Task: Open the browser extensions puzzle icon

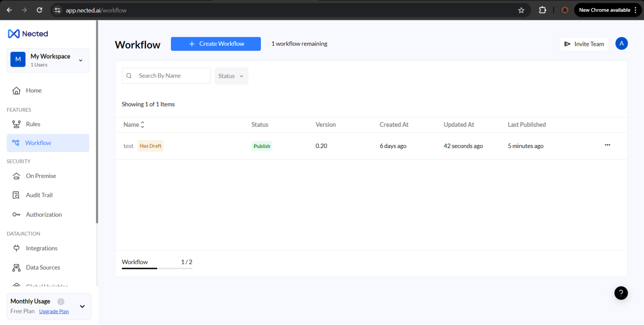Action: coord(542,10)
